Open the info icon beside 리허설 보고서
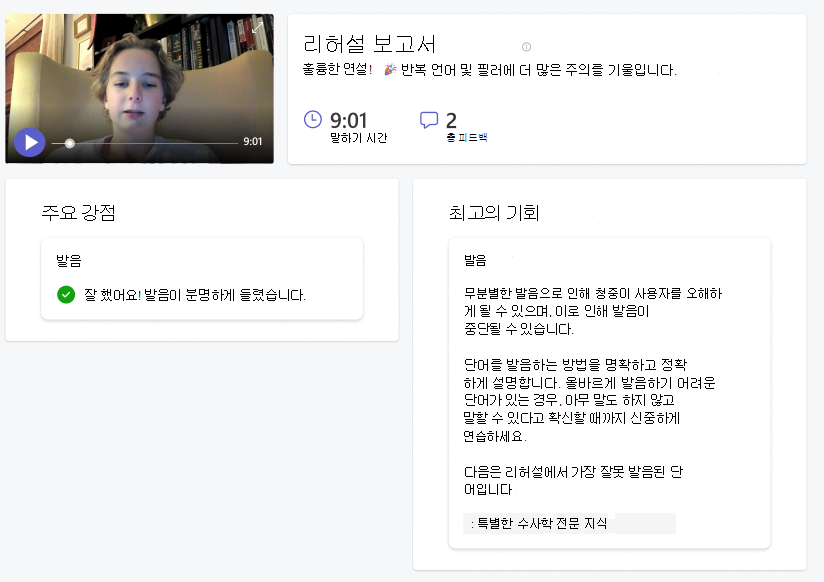824x582 pixels. pyautogui.click(x=526, y=47)
